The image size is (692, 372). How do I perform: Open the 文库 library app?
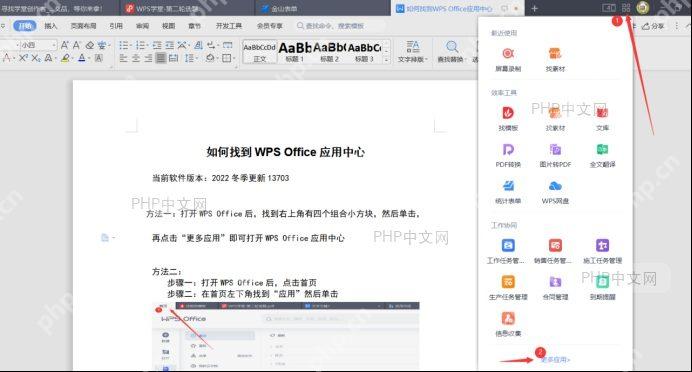[602, 118]
